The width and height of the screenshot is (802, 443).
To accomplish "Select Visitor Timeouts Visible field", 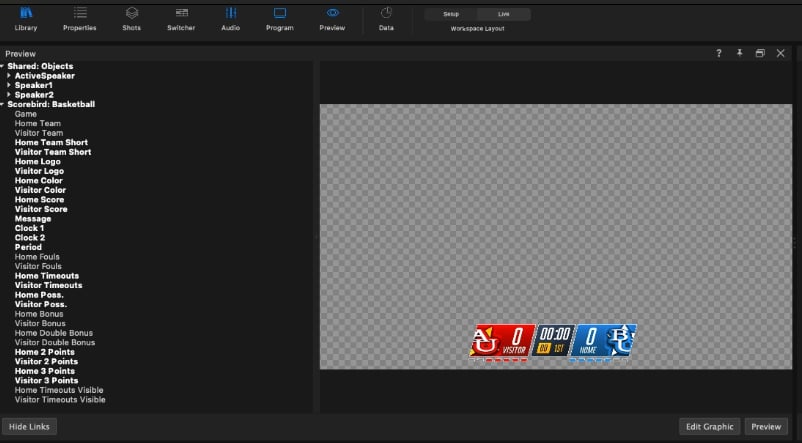I will click(60, 400).
